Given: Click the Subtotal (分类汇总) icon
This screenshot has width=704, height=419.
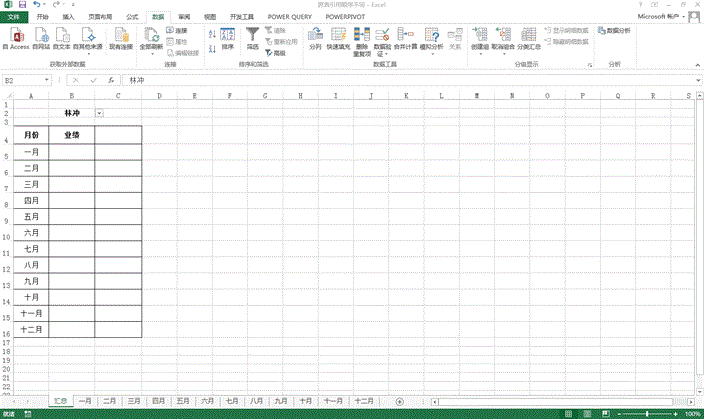Looking at the screenshot, I should point(529,38).
